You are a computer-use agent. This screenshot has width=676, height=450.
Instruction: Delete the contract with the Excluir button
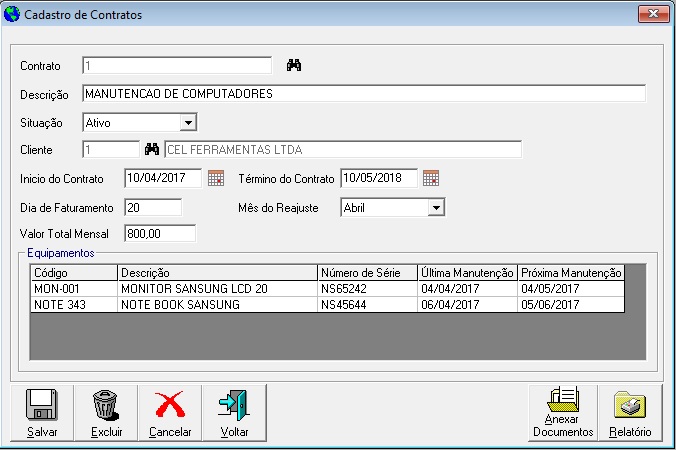[x=106, y=413]
